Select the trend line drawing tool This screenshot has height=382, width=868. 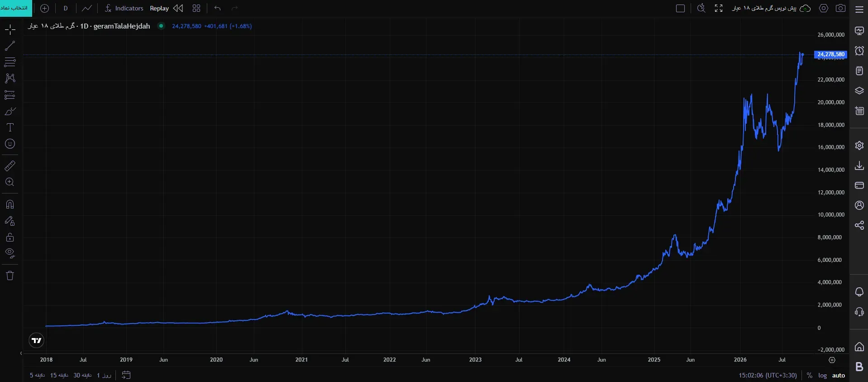[10, 46]
